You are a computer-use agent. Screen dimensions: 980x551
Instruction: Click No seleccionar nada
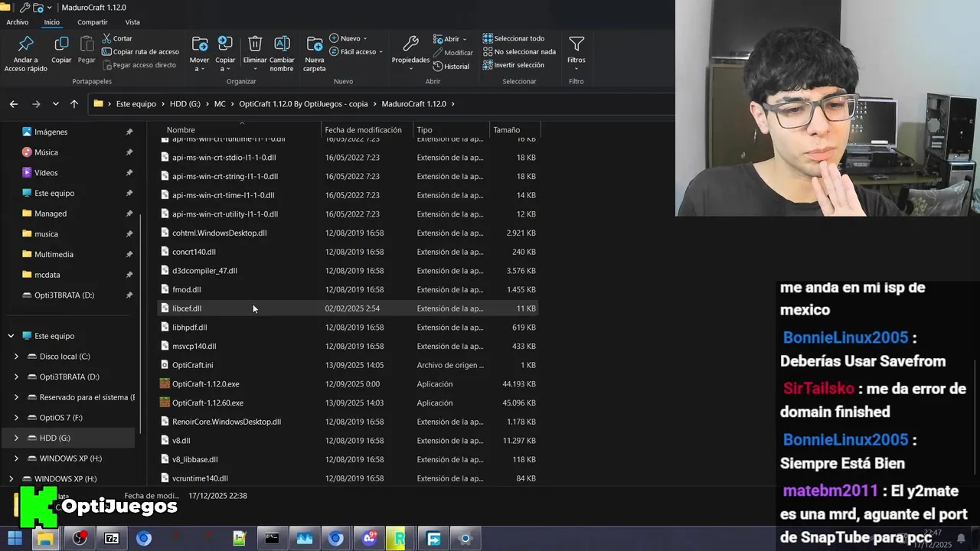(518, 52)
